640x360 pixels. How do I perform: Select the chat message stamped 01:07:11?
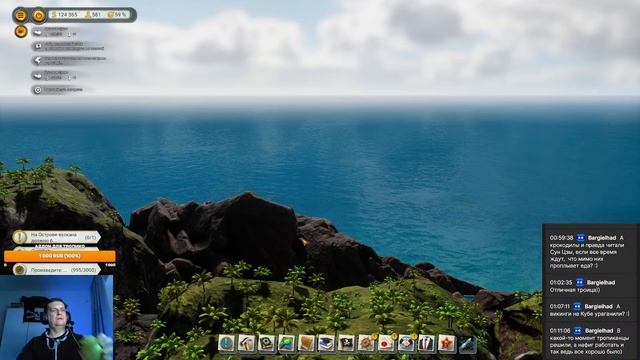pyautogui.click(x=589, y=310)
